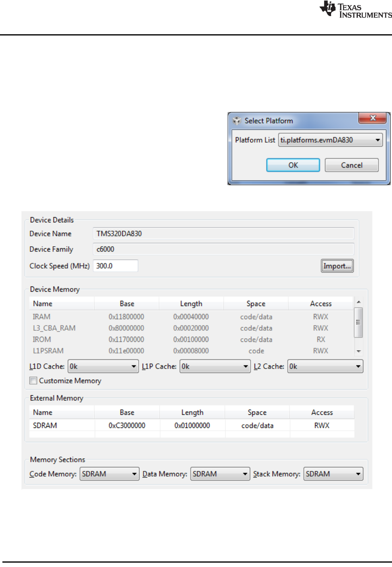The height and width of the screenshot is (567, 392).
Task: Open the Stack Memory dropdown
Action: pos(333,474)
